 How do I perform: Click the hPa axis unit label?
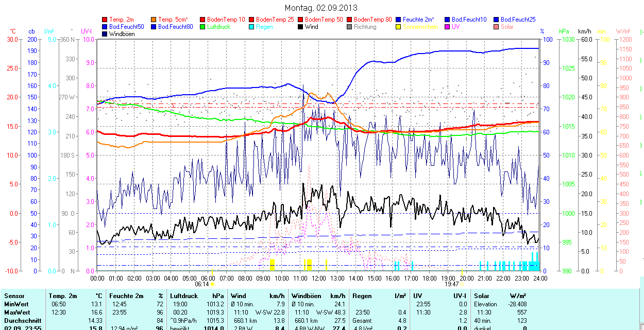coord(565,31)
